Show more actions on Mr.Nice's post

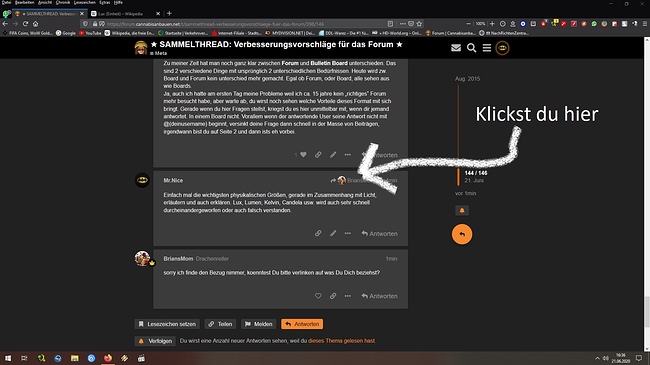[x=347, y=234]
